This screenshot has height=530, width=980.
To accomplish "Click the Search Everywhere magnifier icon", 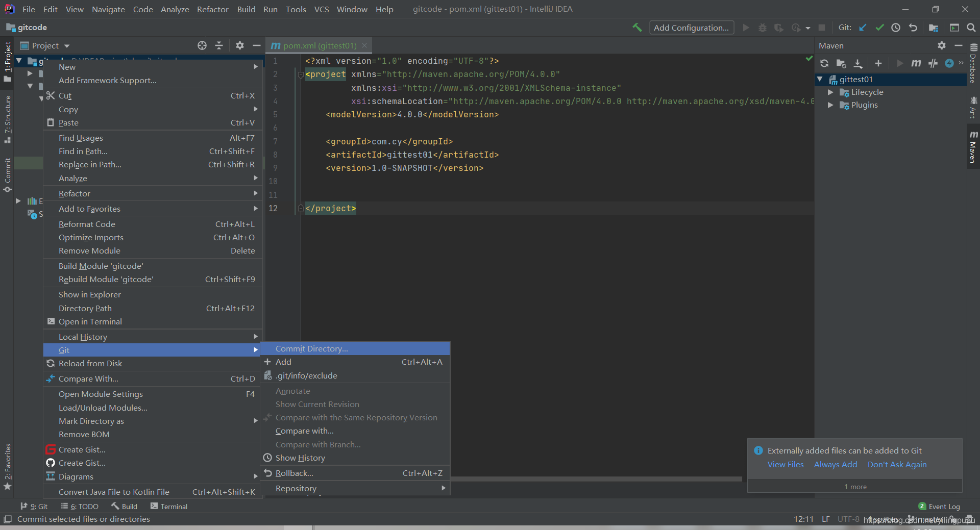I will (971, 28).
